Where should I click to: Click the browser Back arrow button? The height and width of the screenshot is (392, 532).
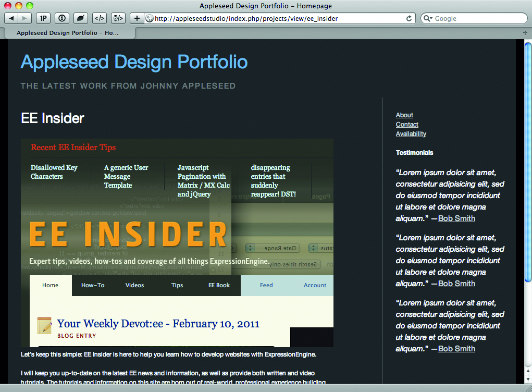[11, 18]
